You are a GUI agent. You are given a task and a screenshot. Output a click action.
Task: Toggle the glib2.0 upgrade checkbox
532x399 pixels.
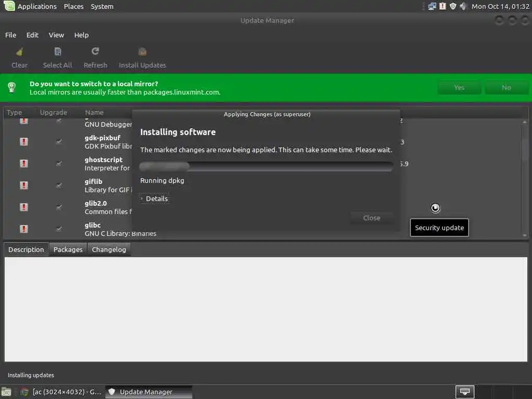59,207
